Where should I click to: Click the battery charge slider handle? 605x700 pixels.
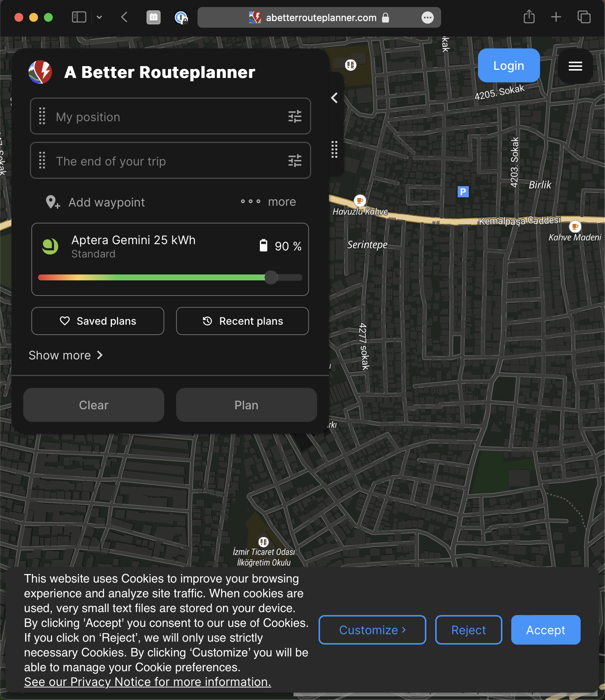pos(271,277)
